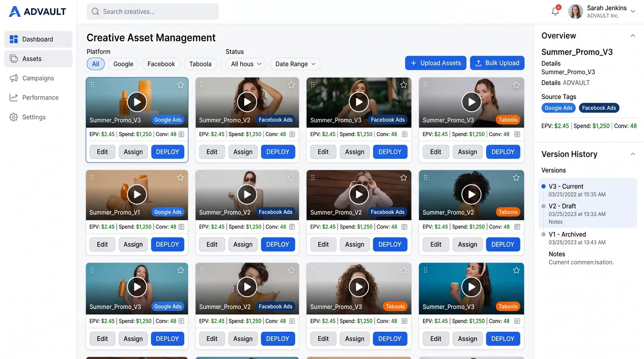Deploy the highlighted Summer_Promo_V3 Google Ads asset
Viewport: 644px width, 359px height.
coord(167,152)
